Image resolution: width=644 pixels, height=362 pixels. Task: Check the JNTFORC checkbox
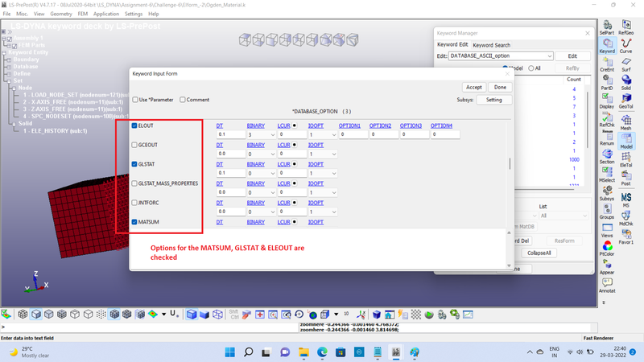134,203
